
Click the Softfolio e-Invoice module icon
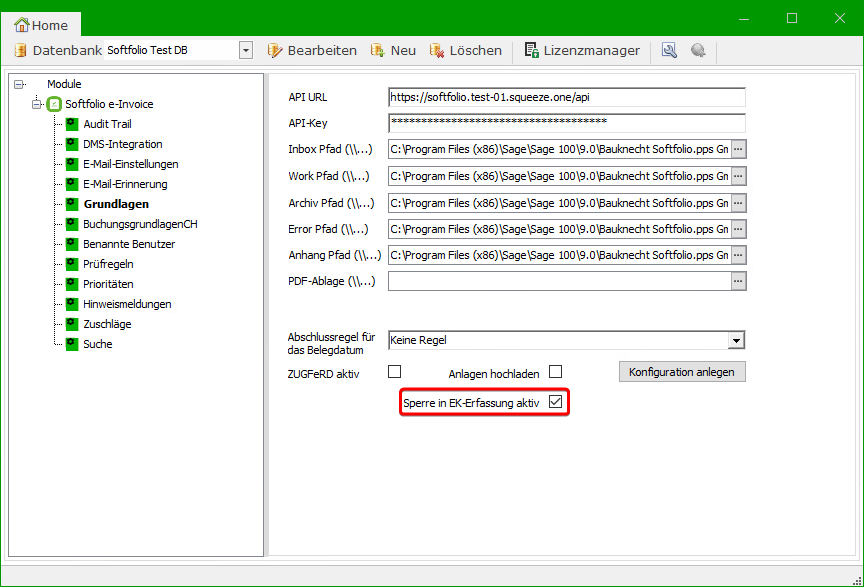point(55,104)
